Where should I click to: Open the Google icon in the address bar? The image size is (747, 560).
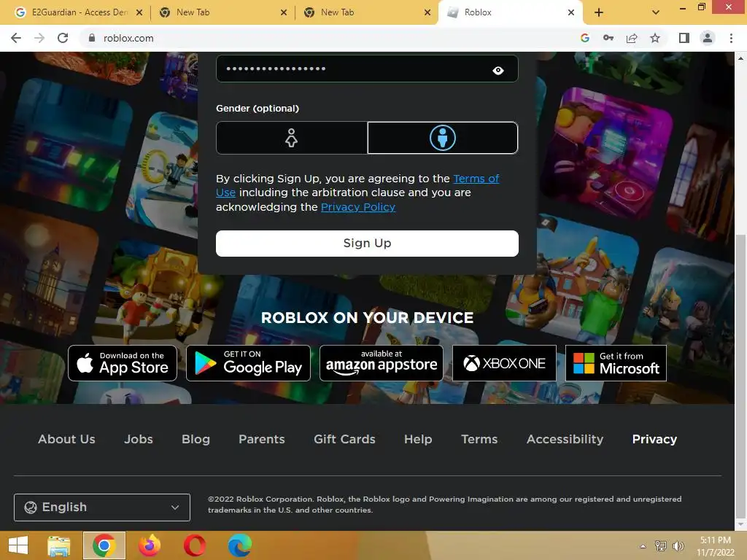coord(585,38)
